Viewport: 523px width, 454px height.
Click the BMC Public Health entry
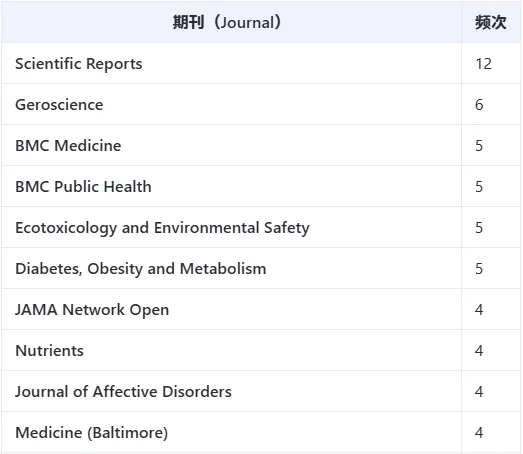[x=83, y=187]
